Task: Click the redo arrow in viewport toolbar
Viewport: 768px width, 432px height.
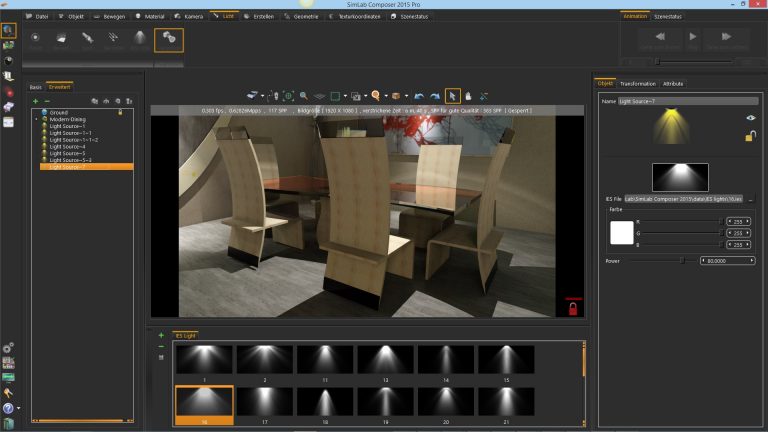Action: point(436,95)
